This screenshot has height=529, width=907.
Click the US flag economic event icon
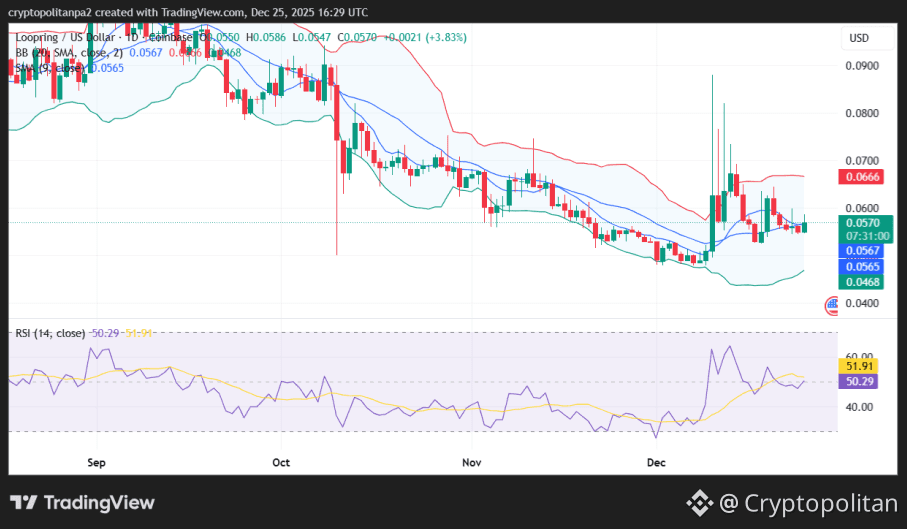click(x=832, y=305)
